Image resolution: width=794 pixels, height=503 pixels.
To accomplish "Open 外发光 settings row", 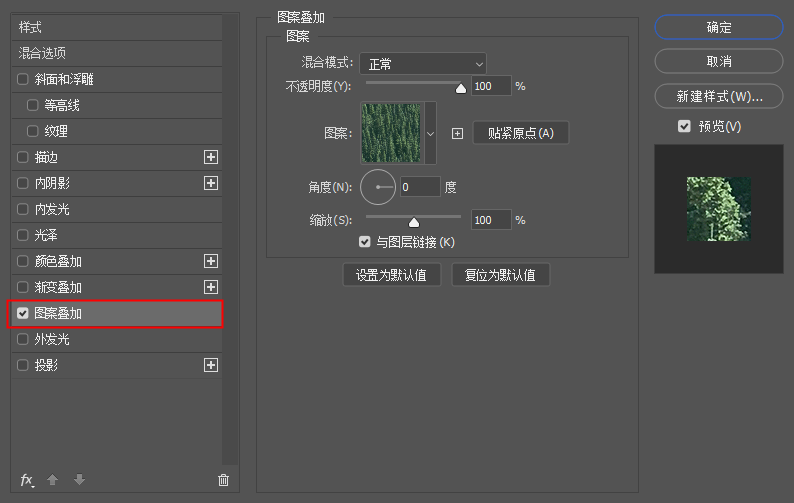I will 117,339.
